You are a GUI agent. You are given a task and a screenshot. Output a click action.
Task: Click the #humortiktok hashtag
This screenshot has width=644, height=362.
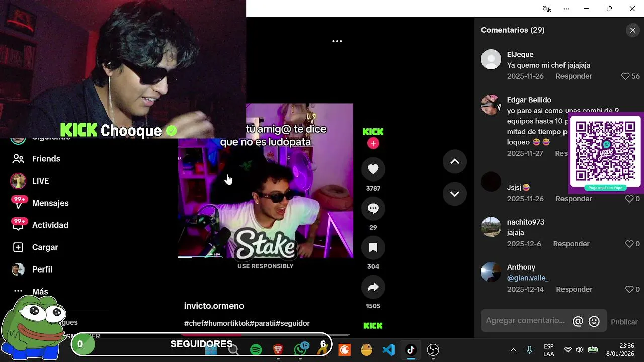[226, 323]
